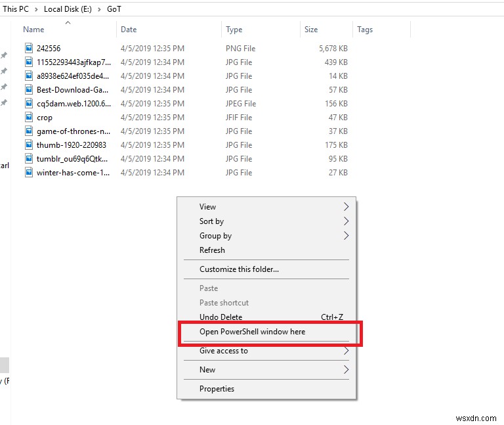Click the Tags column header
The width and height of the screenshot is (504, 425).
point(365,30)
